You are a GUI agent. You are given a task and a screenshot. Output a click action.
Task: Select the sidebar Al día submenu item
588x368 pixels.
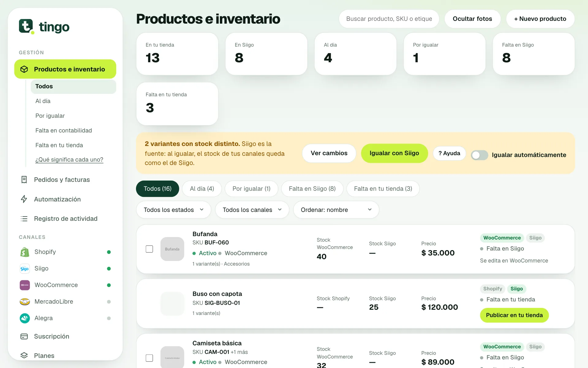pyautogui.click(x=43, y=101)
